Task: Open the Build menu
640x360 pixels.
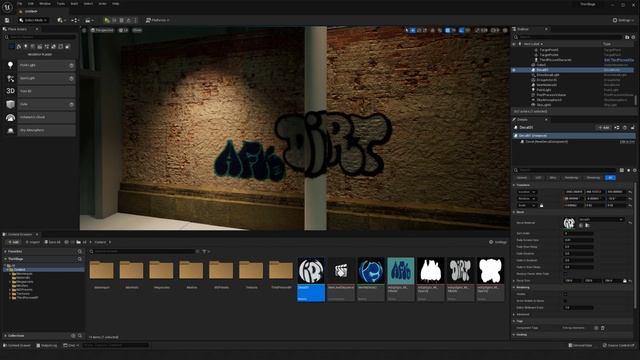Action: click(x=74, y=4)
